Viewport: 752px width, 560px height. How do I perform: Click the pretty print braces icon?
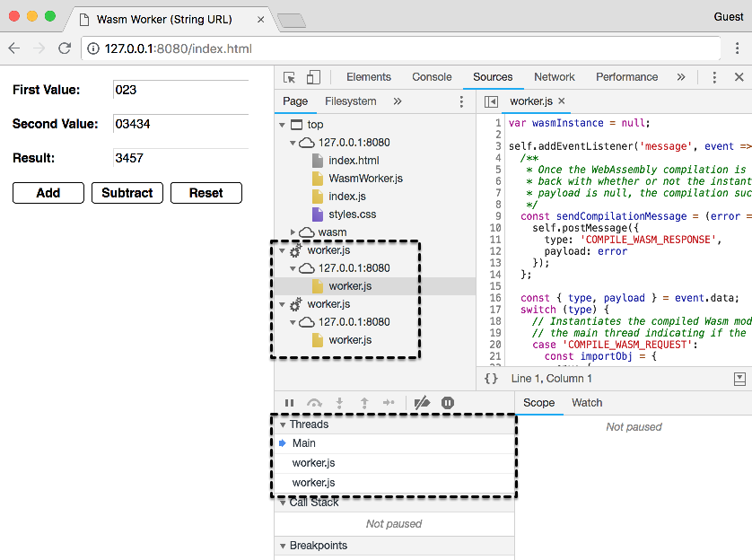(x=491, y=379)
